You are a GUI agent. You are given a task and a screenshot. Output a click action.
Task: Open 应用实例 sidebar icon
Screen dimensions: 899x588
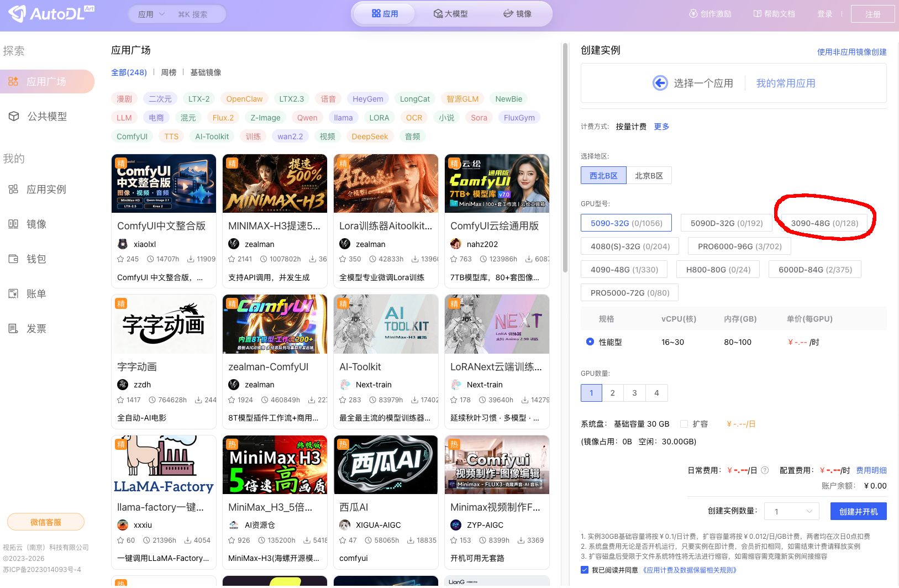[x=13, y=189]
